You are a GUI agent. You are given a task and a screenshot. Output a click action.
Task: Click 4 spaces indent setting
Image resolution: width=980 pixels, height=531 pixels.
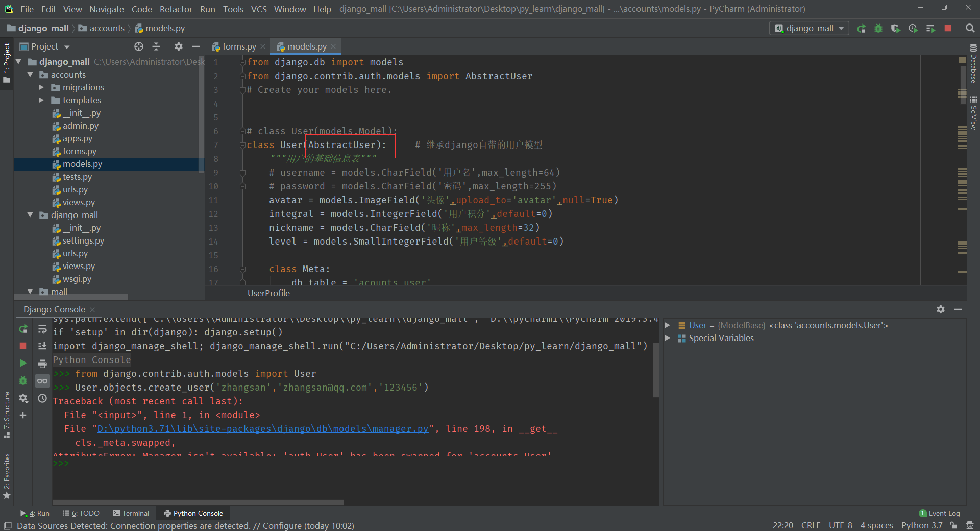click(876, 525)
